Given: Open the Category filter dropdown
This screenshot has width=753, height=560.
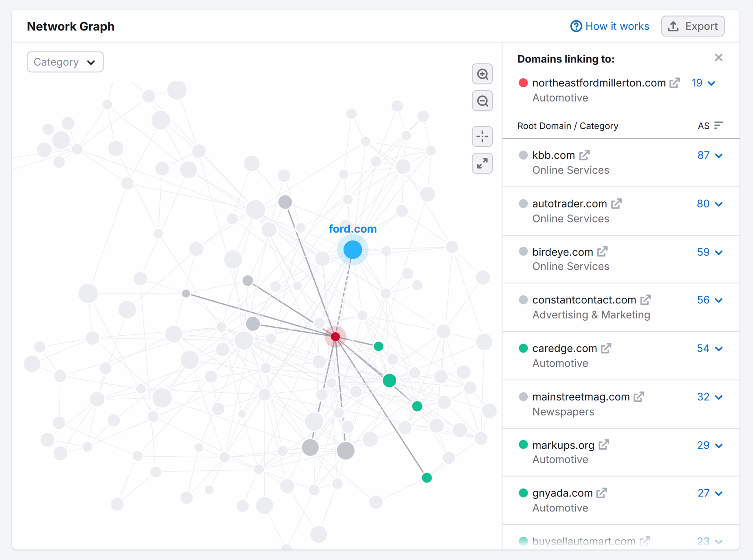Looking at the screenshot, I should [x=65, y=62].
